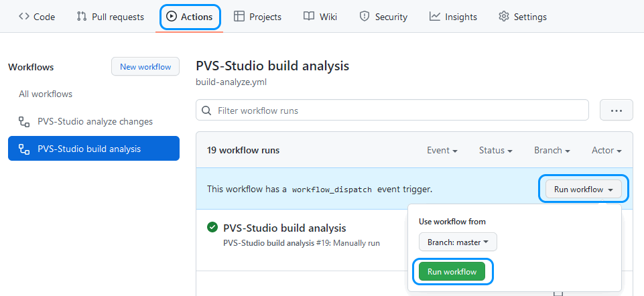Screen dimensions: 644x296
Task: Click the Pull requests branch icon
Action: click(x=81, y=17)
